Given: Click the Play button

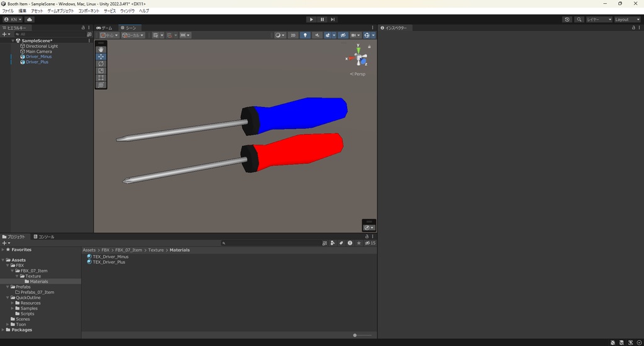Looking at the screenshot, I should click(x=311, y=20).
